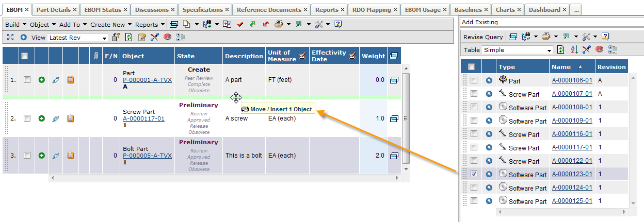Image resolution: width=644 pixels, height=222 pixels.
Task: Open help icon in the EBOM toolbar
Action: coord(338,24)
